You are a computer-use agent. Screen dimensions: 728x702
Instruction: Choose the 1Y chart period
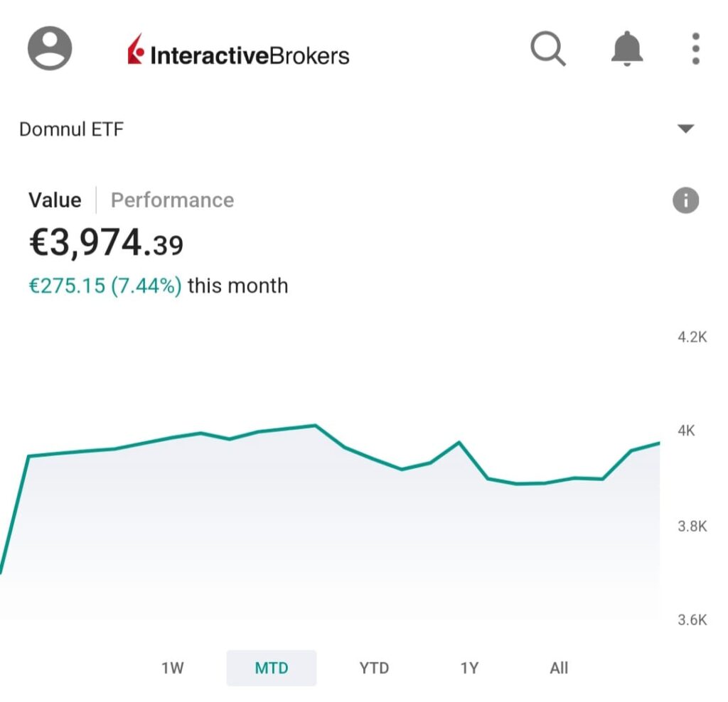click(469, 668)
